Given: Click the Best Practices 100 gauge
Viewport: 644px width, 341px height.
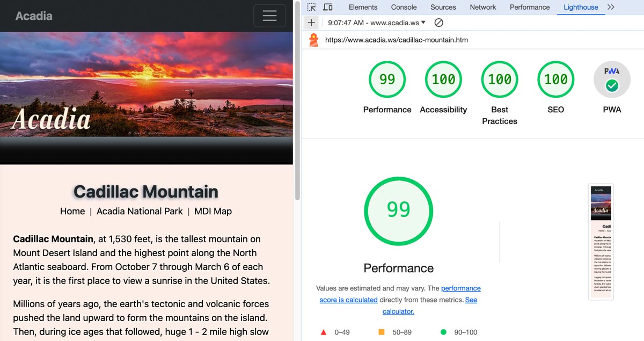Looking at the screenshot, I should pos(500,79).
